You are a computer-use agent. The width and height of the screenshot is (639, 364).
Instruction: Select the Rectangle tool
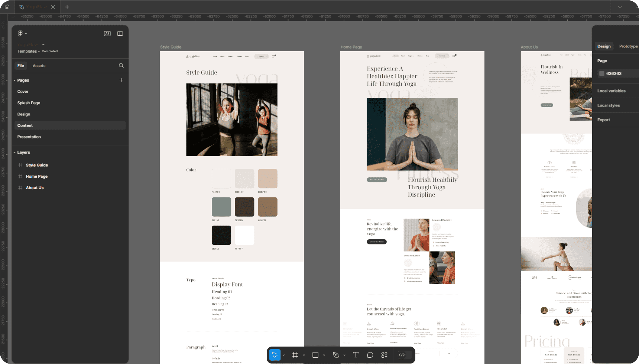(315, 355)
